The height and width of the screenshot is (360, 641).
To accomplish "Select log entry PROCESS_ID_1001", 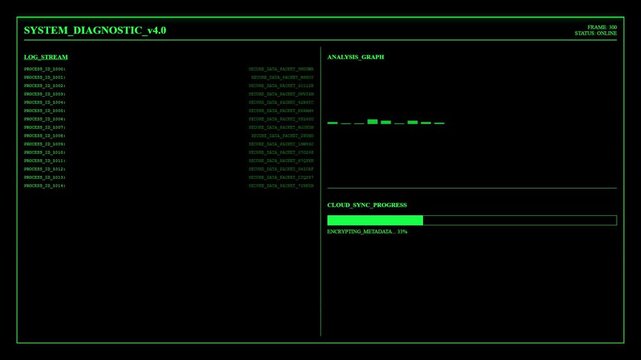I will (x=169, y=77).
